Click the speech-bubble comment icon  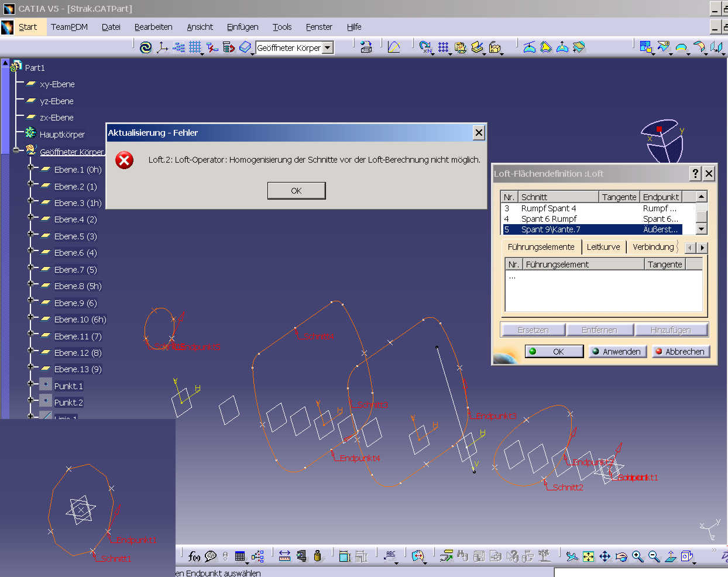(x=211, y=556)
